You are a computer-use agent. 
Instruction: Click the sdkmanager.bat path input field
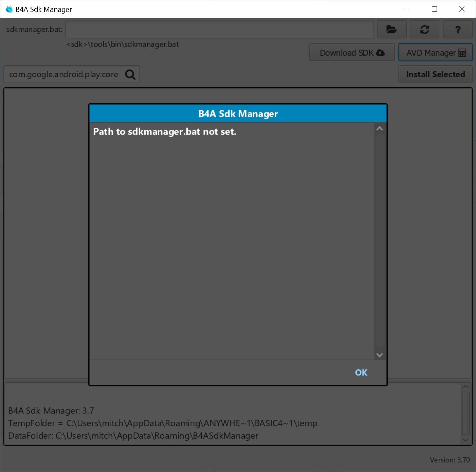220,30
